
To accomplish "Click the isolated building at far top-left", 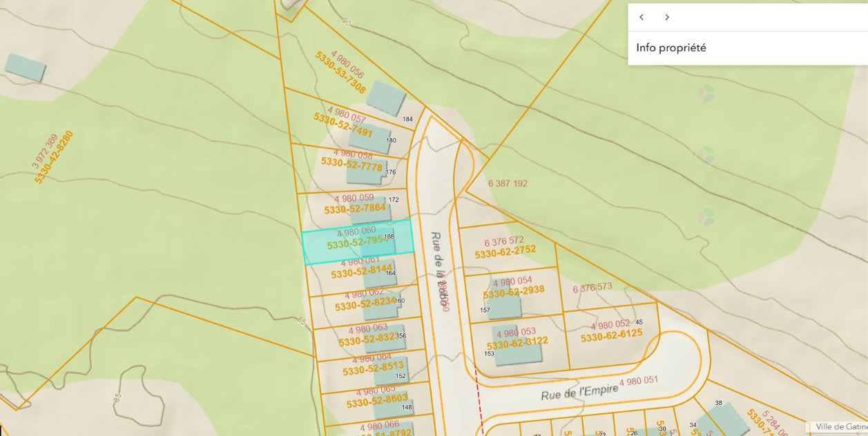I will click(26, 68).
